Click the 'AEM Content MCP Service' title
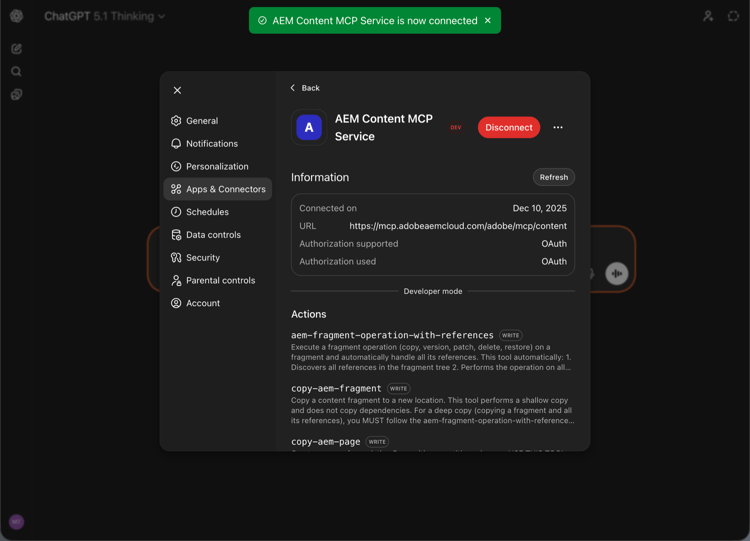The width and height of the screenshot is (750, 541). point(384,127)
